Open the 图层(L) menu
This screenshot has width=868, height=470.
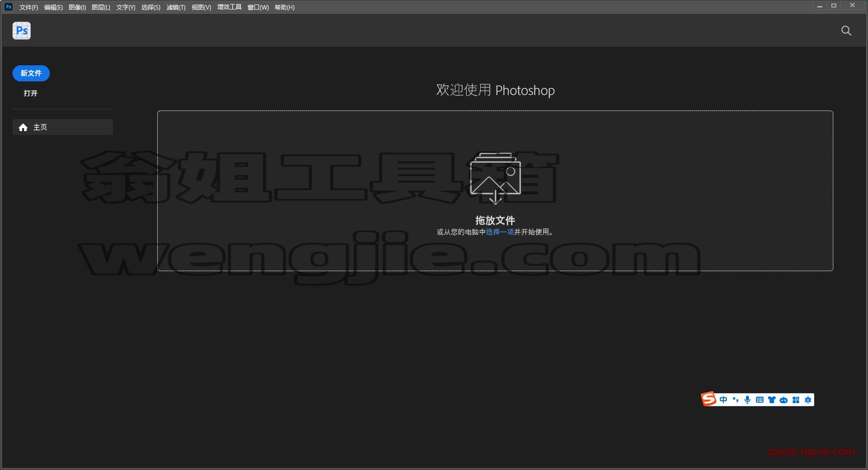pyautogui.click(x=101, y=8)
